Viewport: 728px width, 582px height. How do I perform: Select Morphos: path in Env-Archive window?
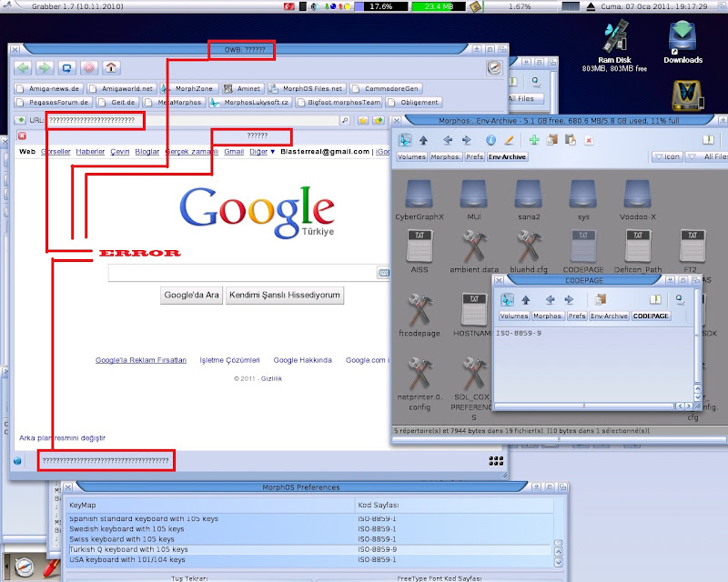coord(445,157)
